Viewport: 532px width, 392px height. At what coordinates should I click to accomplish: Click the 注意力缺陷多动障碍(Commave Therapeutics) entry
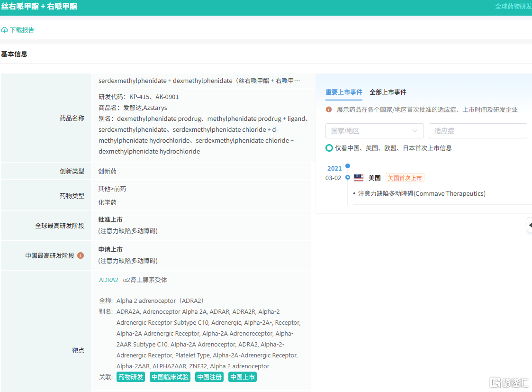tap(422, 193)
